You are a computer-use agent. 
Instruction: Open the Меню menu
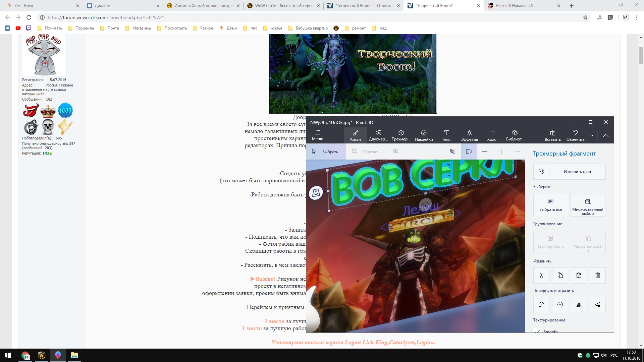point(317,135)
